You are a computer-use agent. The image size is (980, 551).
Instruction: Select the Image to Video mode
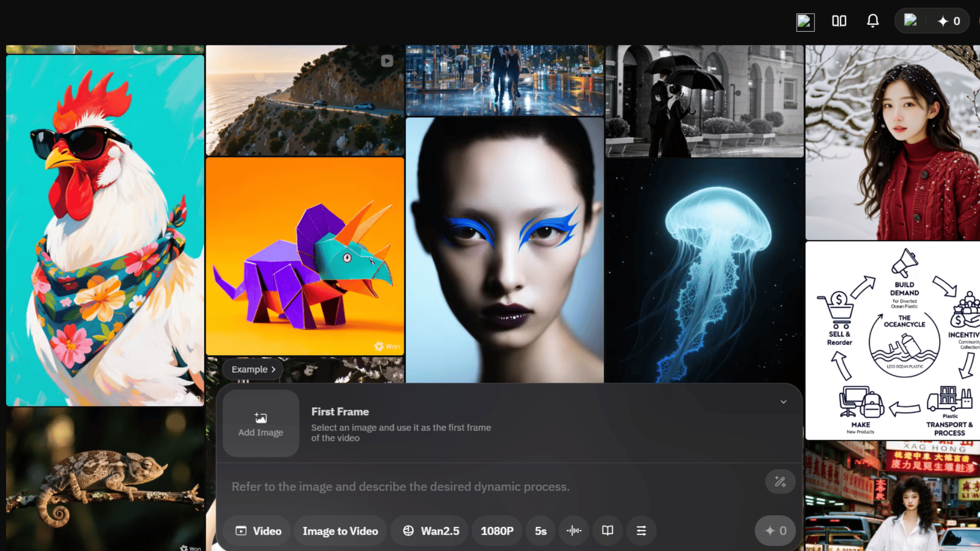click(x=340, y=531)
